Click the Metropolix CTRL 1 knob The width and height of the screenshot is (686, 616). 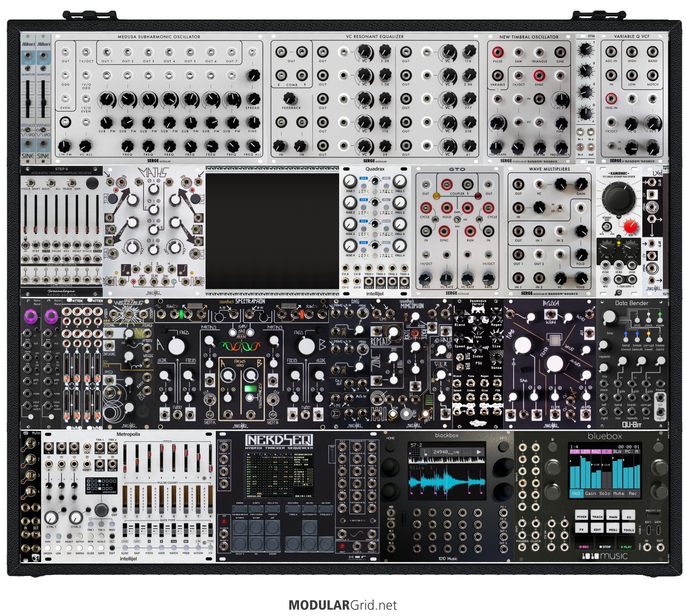pos(51,517)
